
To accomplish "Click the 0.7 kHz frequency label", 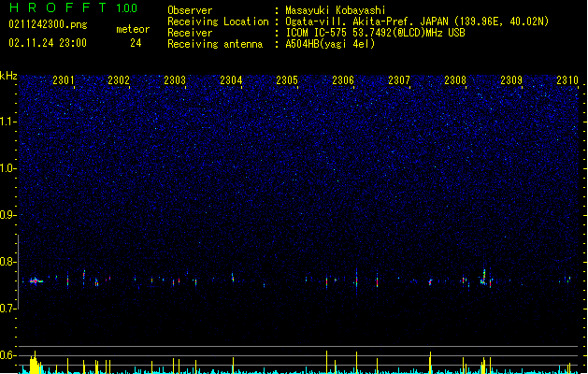I will click(x=8, y=309).
